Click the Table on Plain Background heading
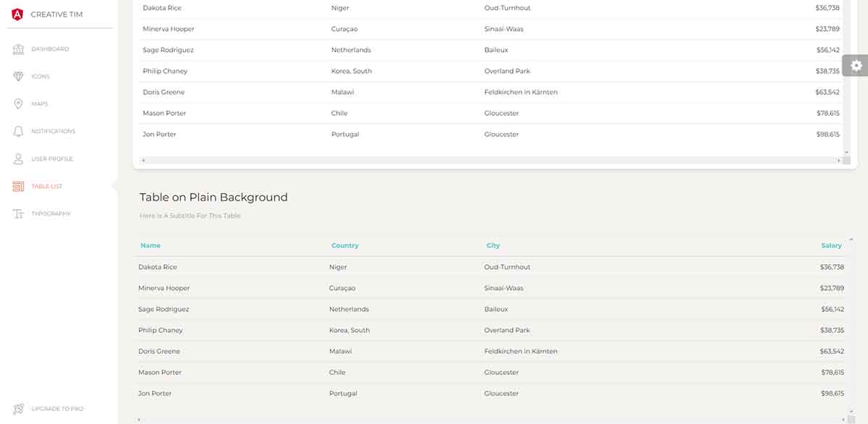 (x=213, y=197)
